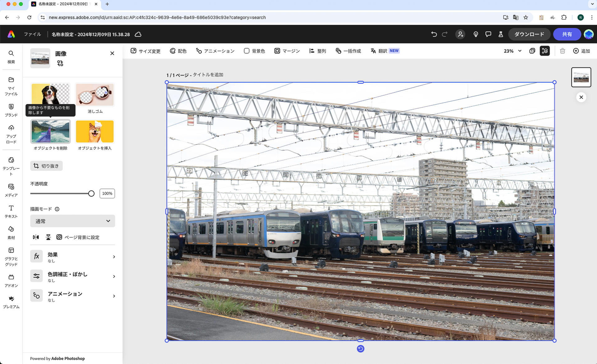Click the undo arrow icon

point(434,34)
